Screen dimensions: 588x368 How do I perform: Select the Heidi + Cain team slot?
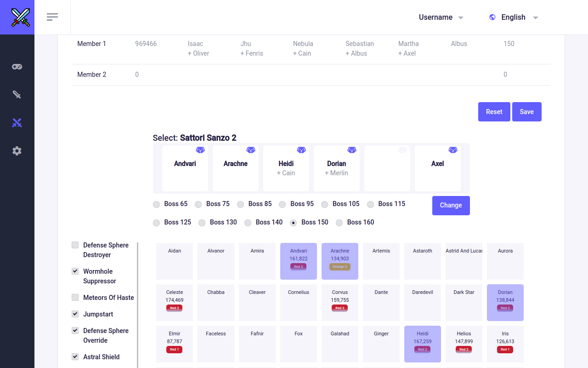(x=286, y=168)
